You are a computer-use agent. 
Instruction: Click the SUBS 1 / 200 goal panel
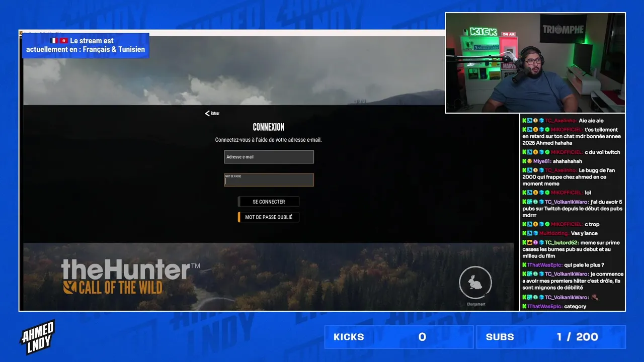pyautogui.click(x=551, y=337)
